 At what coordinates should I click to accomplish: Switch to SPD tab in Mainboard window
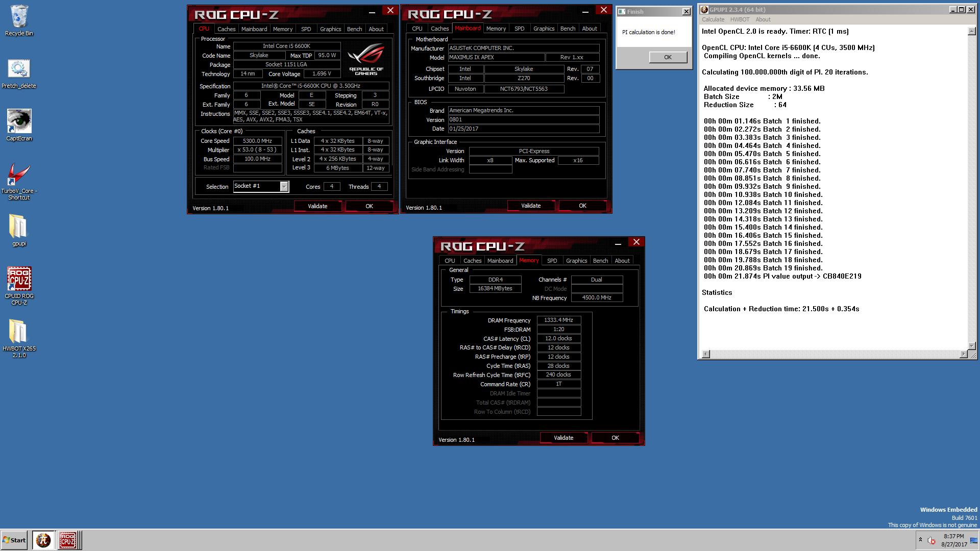click(519, 29)
